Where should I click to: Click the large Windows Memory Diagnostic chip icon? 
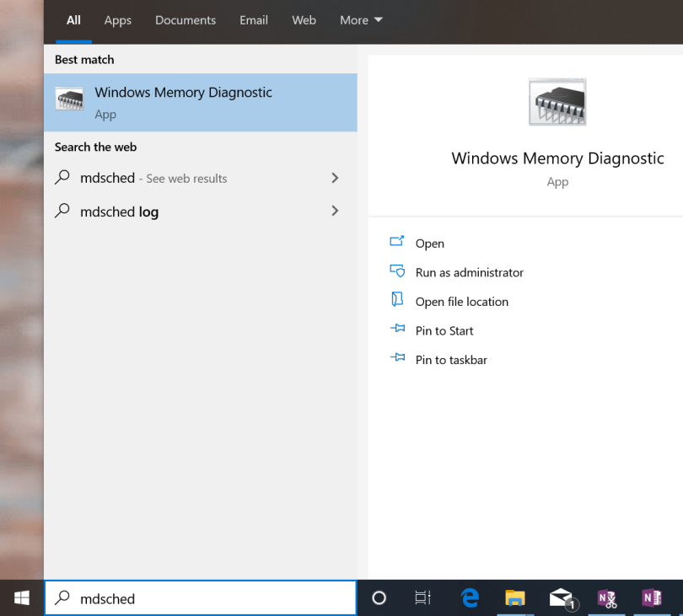point(557,103)
